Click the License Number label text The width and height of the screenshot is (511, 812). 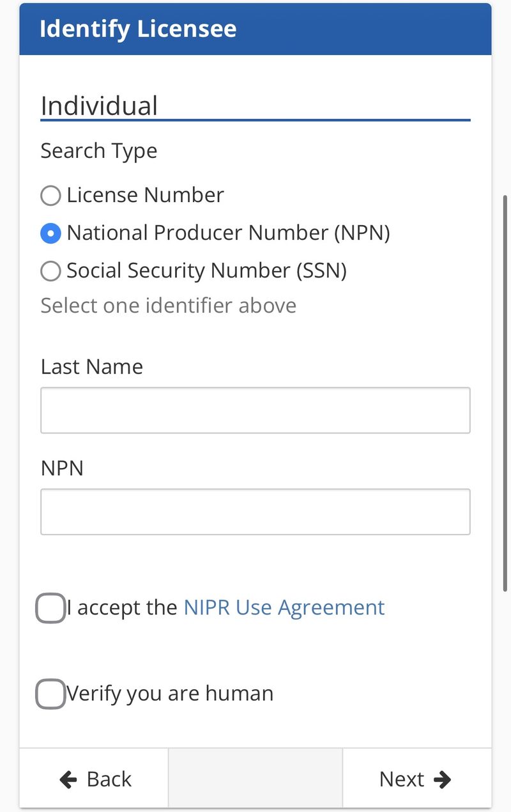[145, 194]
